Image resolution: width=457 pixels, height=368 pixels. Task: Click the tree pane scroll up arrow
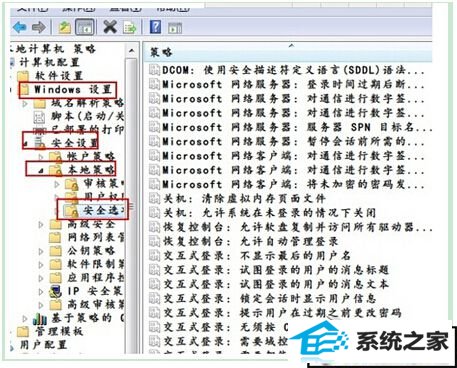click(x=132, y=51)
